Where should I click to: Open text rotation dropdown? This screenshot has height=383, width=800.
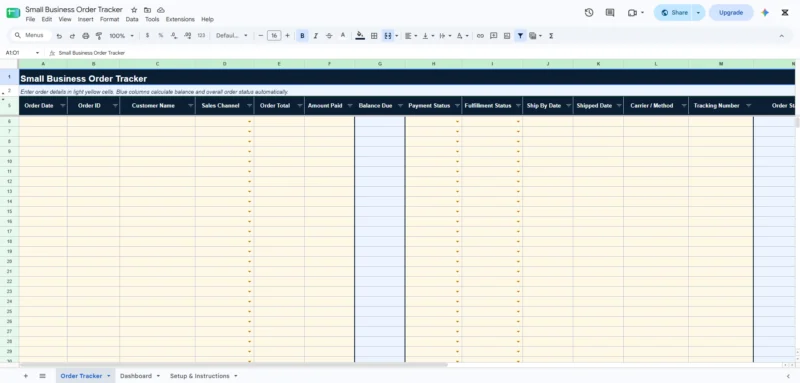[x=462, y=36]
